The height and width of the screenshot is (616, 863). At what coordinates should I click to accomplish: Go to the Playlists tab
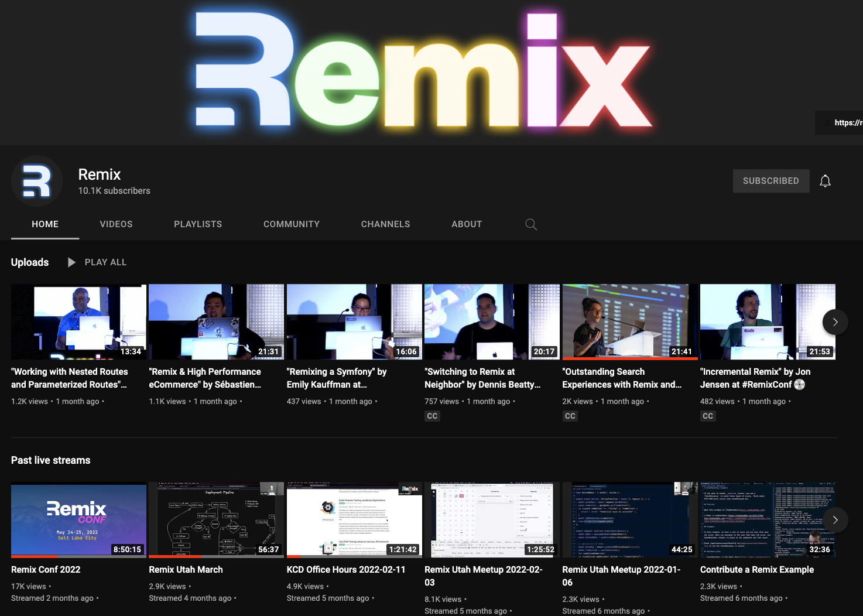click(198, 224)
